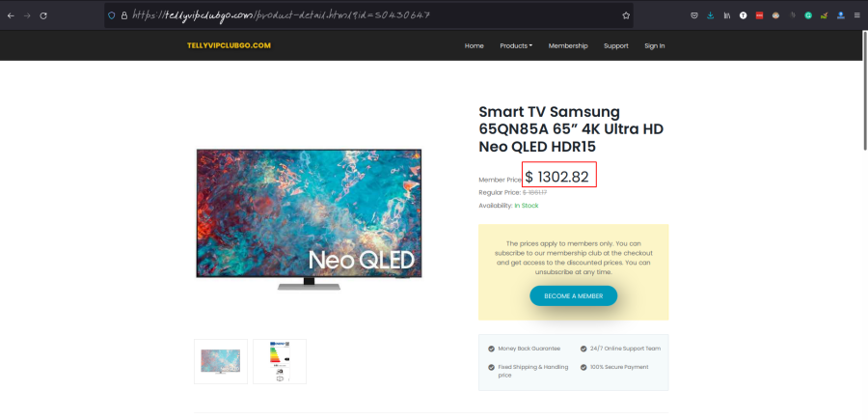Viewport: 868px width, 420px height.
Task: Click the tracking protection shield icon
Action: pyautogui.click(x=112, y=15)
